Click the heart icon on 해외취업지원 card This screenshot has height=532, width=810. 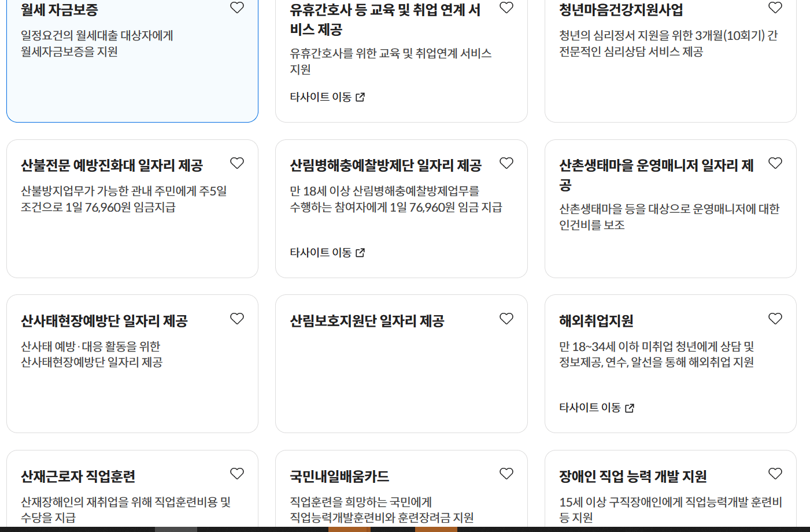(x=775, y=319)
